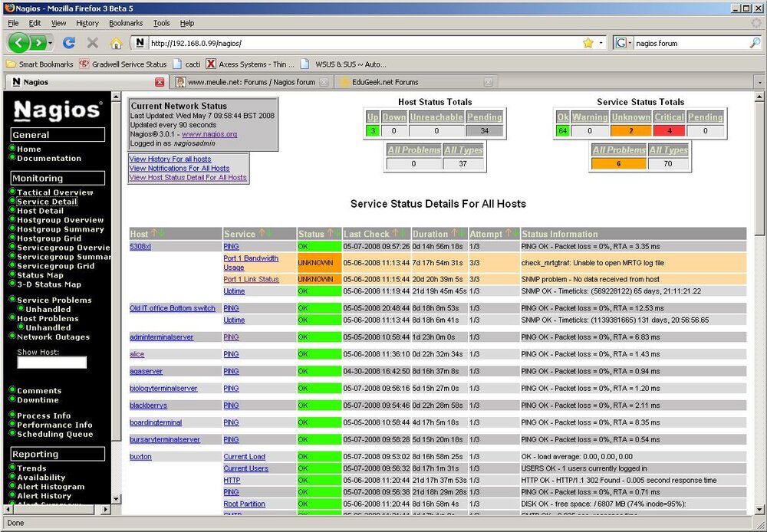Expand the Smart Bookmarks folder
Image resolution: width=767 pixels, height=532 pixels.
[40, 64]
